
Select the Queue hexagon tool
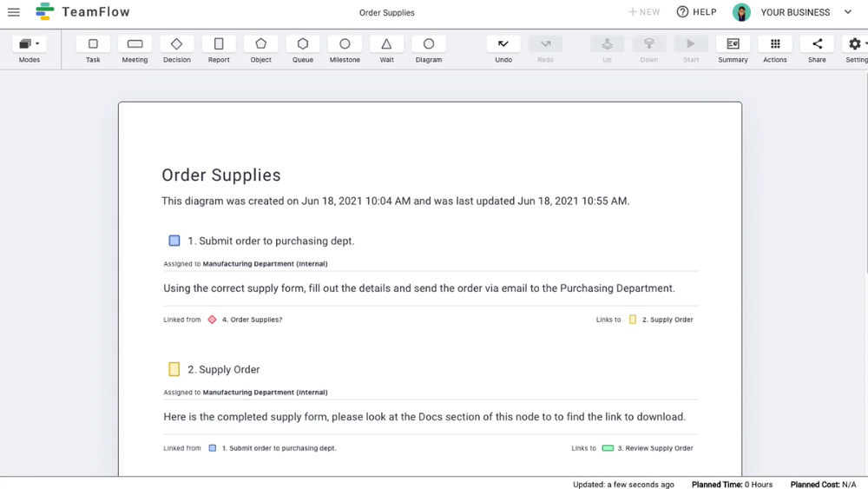303,44
